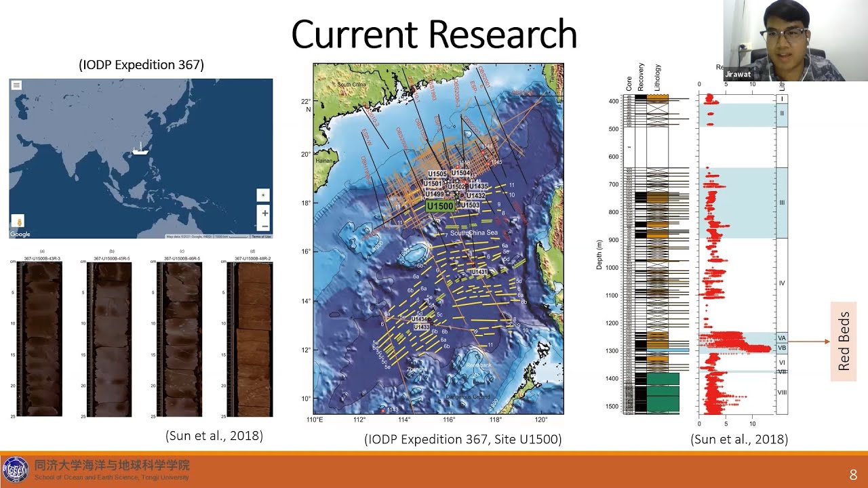Click lithologic unit III in the right column
Screen dimensions: 868x488
click(781, 203)
